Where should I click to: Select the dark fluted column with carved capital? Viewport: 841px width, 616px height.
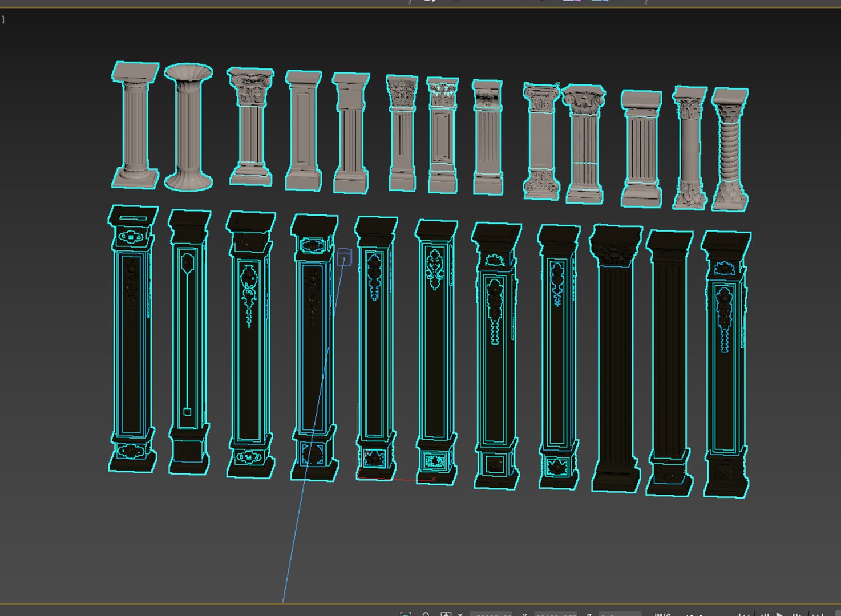[x=616, y=358]
